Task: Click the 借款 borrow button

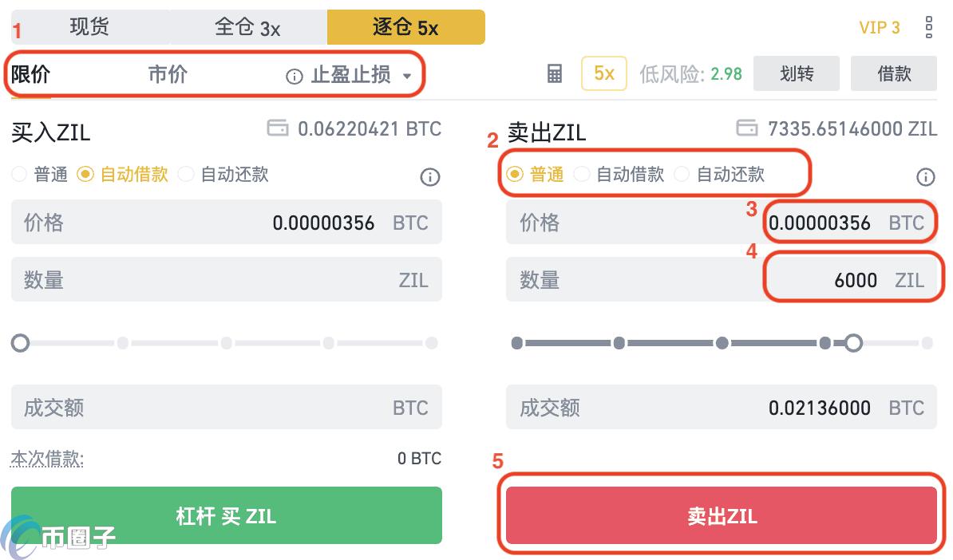Action: tap(893, 73)
